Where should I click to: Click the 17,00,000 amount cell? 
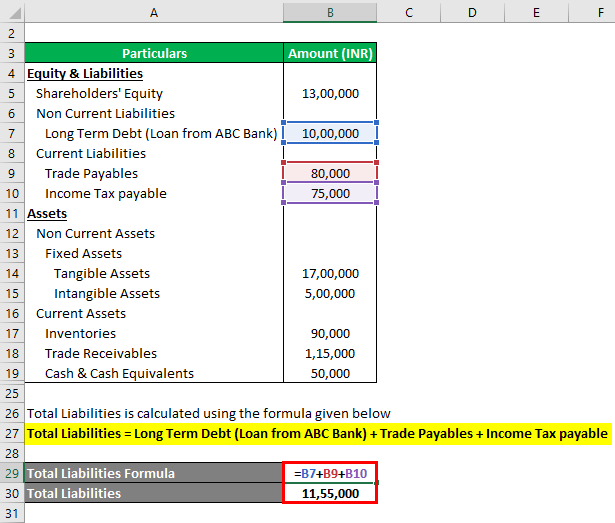pyautogui.click(x=330, y=273)
